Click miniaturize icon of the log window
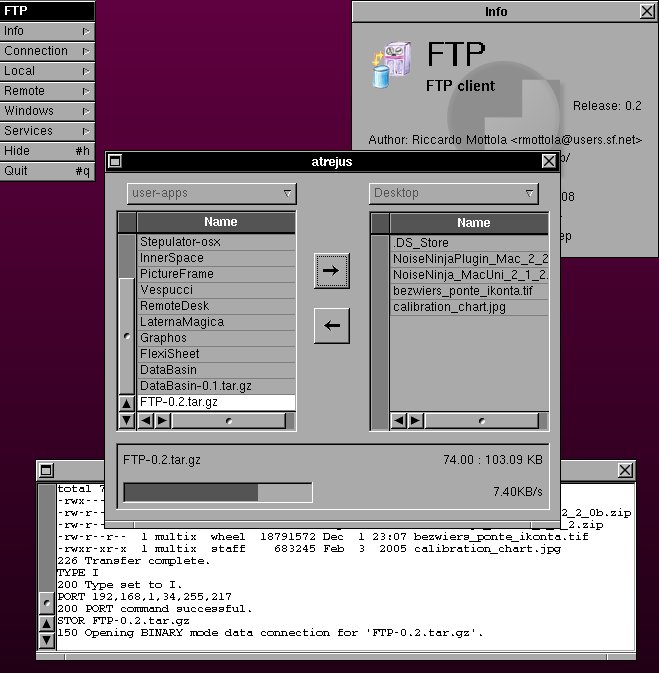659x673 pixels. (46, 470)
